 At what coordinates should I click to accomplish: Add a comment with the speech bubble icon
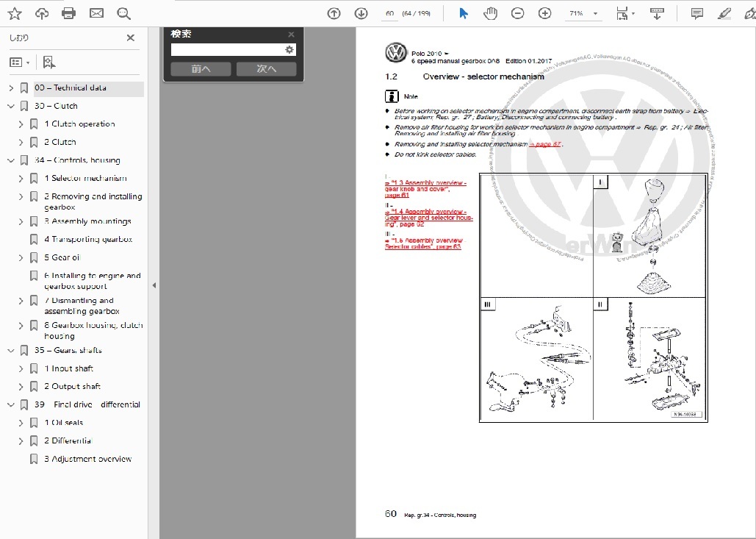pyautogui.click(x=696, y=13)
